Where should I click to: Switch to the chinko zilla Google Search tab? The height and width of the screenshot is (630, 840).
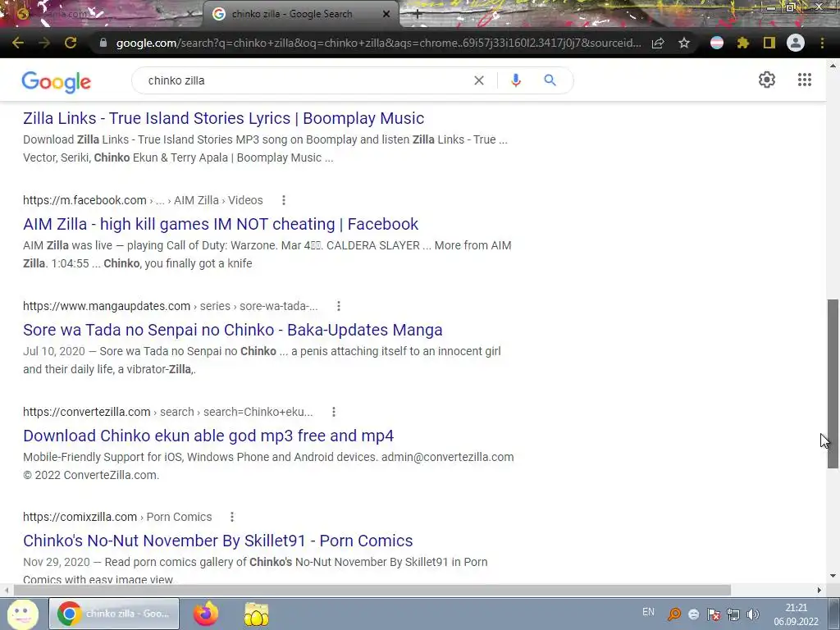click(300, 14)
